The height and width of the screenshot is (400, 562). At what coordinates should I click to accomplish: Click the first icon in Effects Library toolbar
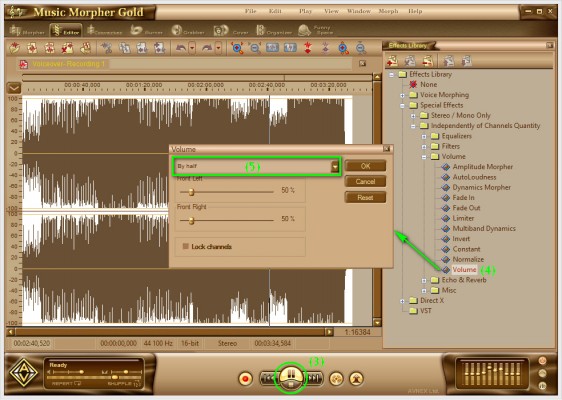point(392,61)
